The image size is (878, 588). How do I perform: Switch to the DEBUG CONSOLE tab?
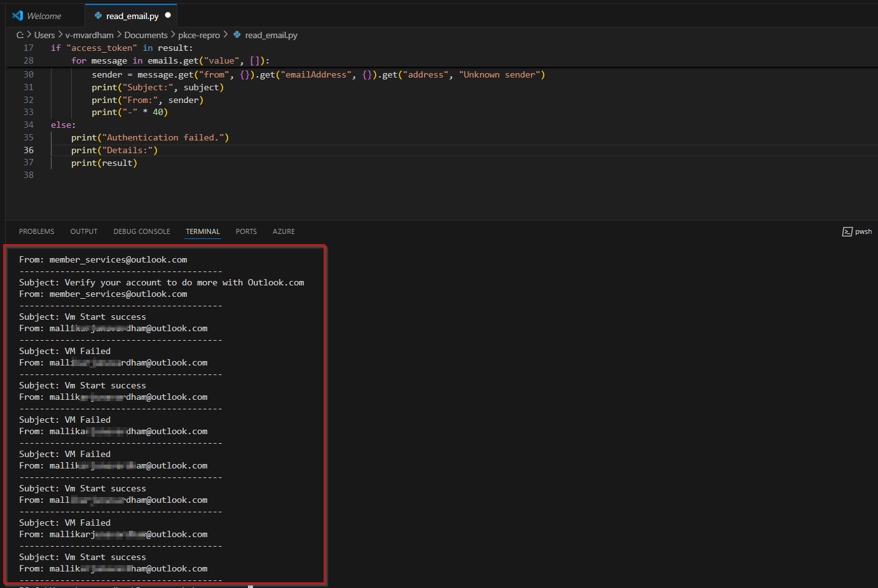142,231
